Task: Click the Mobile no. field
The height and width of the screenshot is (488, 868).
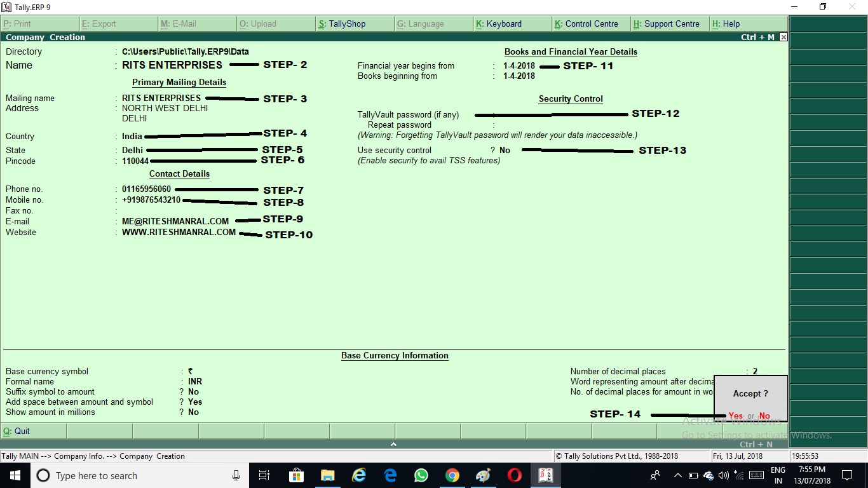Action: [151, 200]
